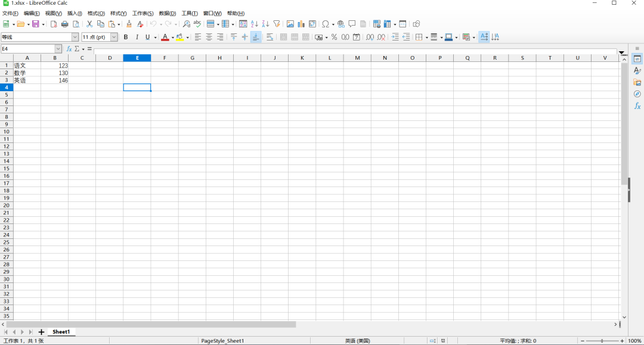Open the 插入(I) menu
Image resolution: width=644 pixels, height=345 pixels.
tap(75, 14)
